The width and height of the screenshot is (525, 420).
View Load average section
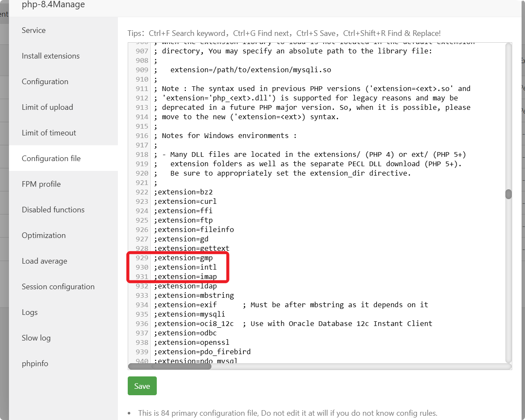coord(63,261)
